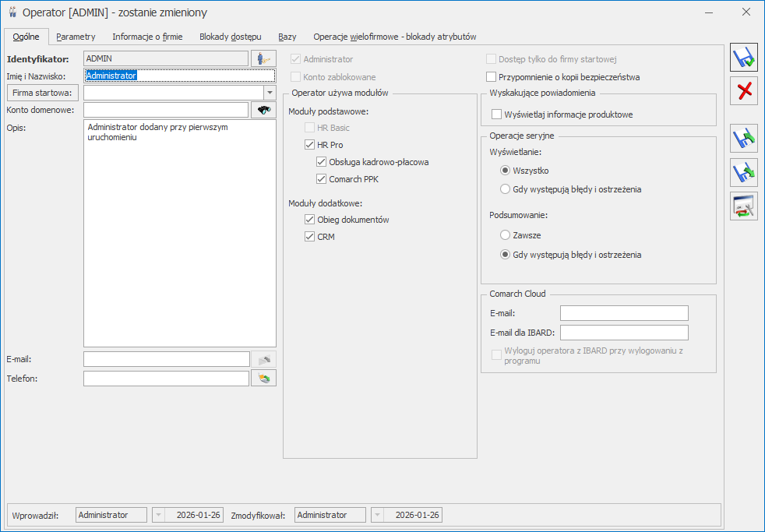Uncheck the CRM module checkbox
The image size is (765, 532).
[x=310, y=237]
